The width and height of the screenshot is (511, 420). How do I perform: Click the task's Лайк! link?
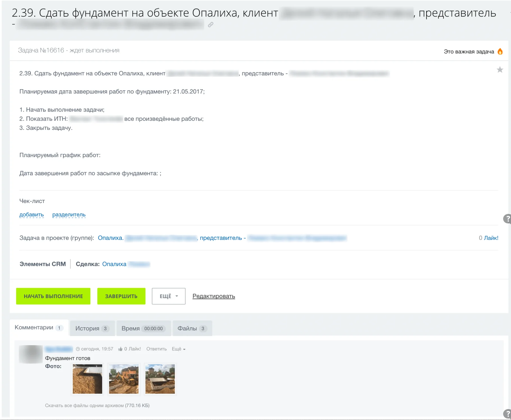[491, 238]
